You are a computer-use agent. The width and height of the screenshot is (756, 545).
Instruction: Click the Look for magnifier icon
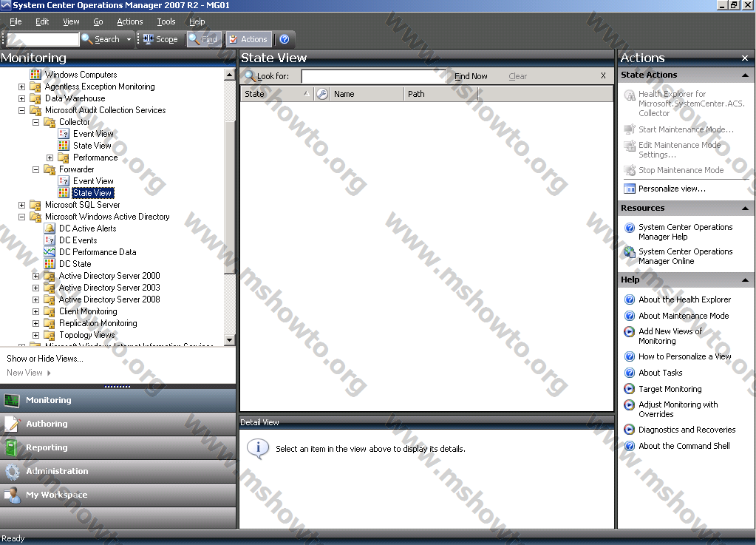click(x=249, y=75)
